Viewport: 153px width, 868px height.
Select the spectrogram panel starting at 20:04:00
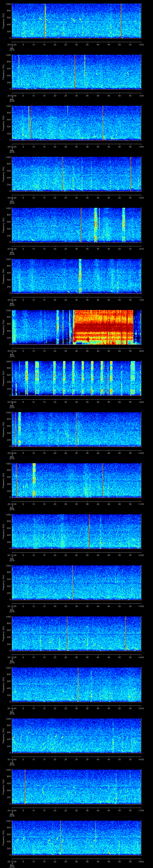(76, 174)
